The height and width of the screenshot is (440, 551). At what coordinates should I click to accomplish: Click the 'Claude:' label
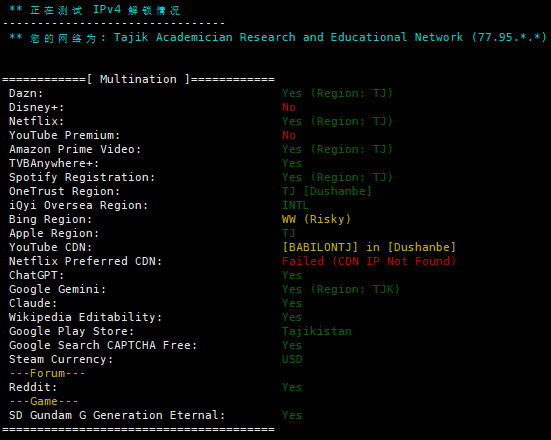click(33, 303)
